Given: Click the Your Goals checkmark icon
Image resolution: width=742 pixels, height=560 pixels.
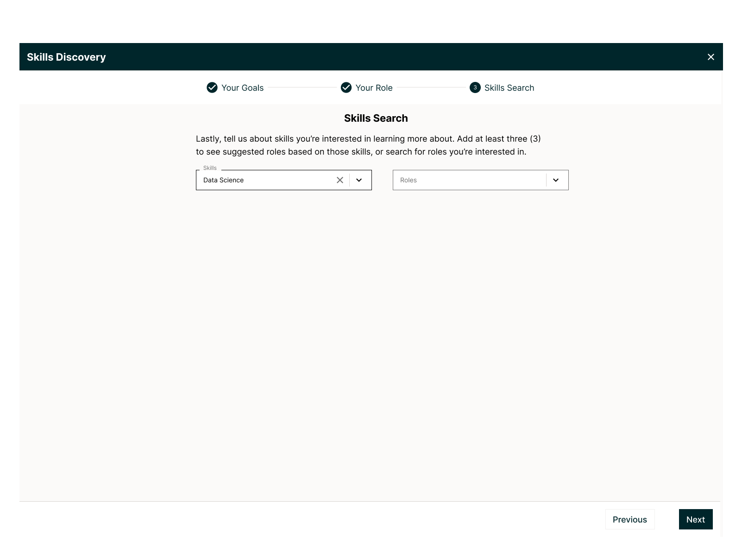Looking at the screenshot, I should point(212,87).
